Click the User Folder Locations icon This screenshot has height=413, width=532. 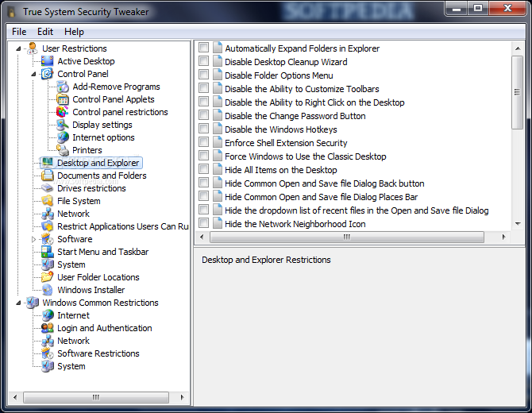point(47,277)
